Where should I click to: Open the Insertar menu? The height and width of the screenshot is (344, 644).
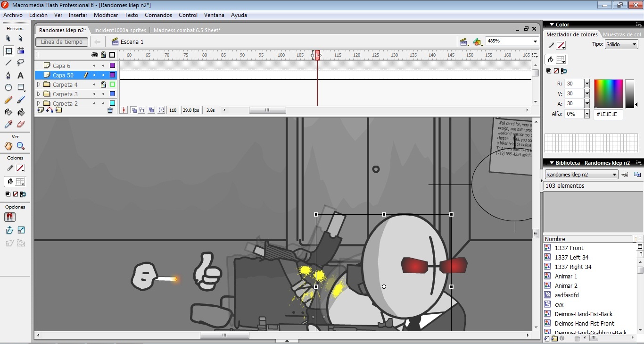coord(78,15)
